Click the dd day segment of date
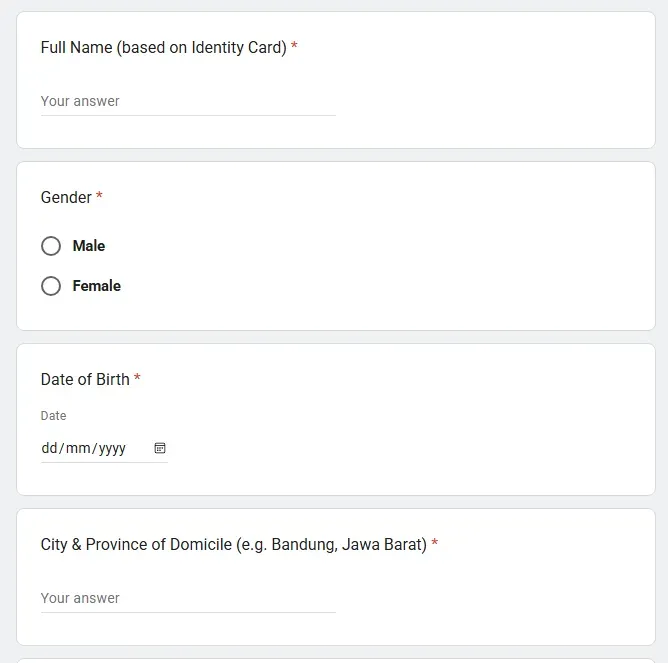This screenshot has width=668, height=663. click(x=50, y=448)
